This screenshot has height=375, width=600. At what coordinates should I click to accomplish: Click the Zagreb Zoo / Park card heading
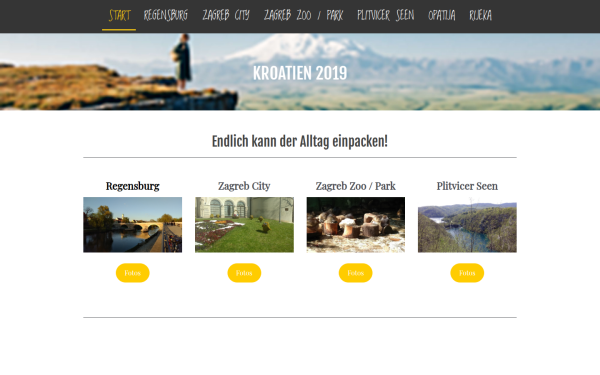click(355, 186)
